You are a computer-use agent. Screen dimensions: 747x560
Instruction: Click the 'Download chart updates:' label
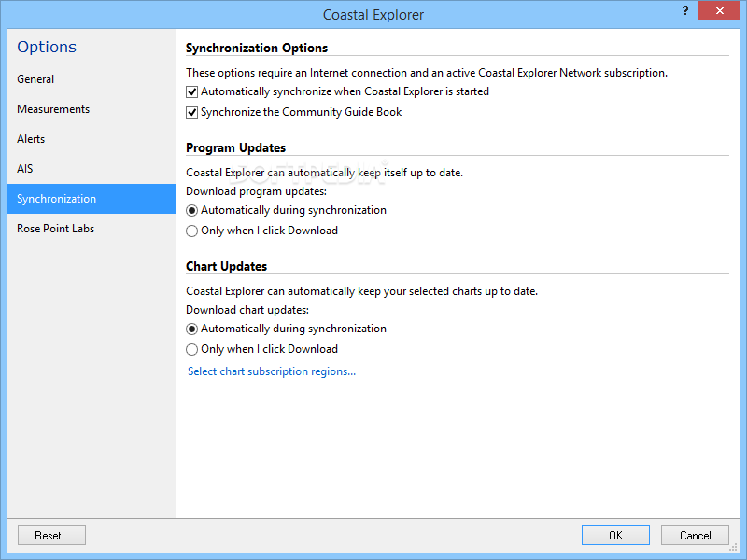247,310
